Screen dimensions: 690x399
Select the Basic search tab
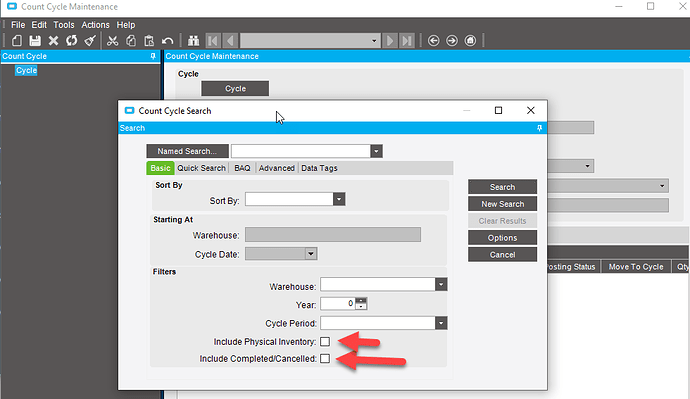pyautogui.click(x=160, y=168)
